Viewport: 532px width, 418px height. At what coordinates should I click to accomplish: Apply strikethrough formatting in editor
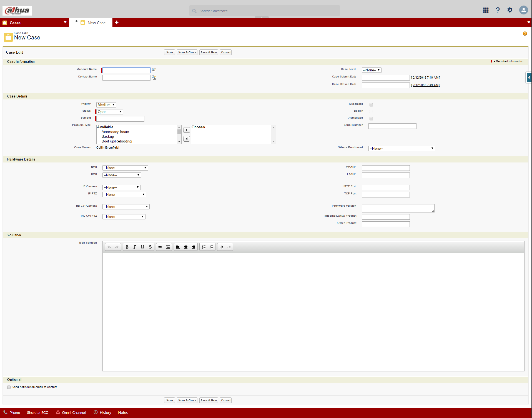coord(150,247)
